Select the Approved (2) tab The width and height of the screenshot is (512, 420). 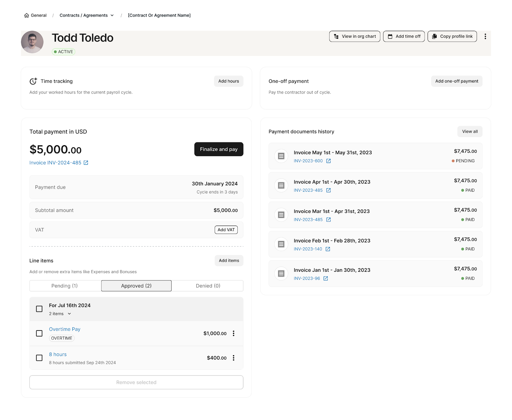[136, 286]
